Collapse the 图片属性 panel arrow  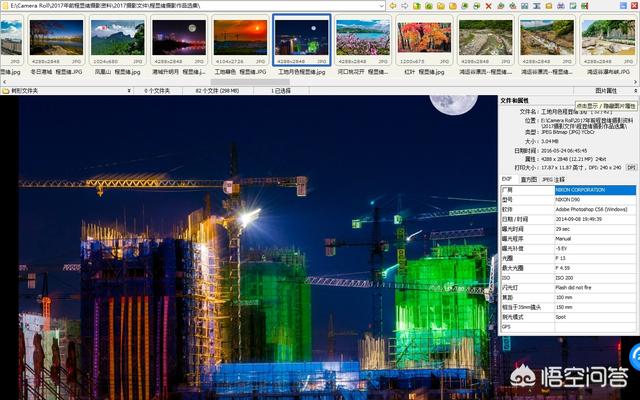(x=636, y=91)
